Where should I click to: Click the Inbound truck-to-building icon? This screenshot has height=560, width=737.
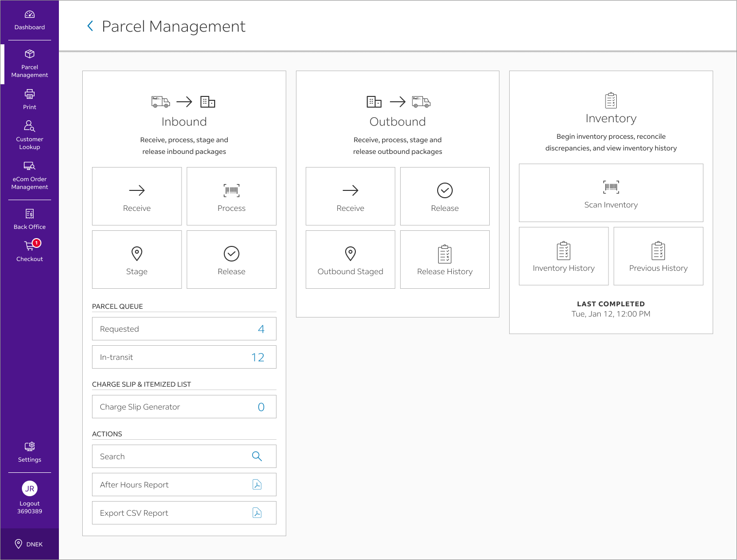click(x=184, y=102)
